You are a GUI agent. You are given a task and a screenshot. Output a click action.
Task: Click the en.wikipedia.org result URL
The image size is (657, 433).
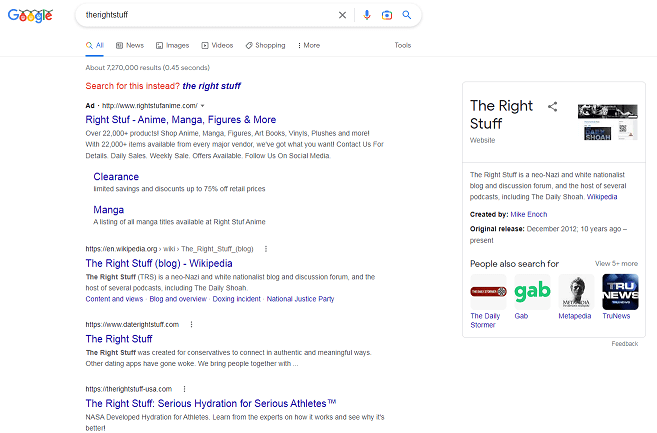point(169,249)
